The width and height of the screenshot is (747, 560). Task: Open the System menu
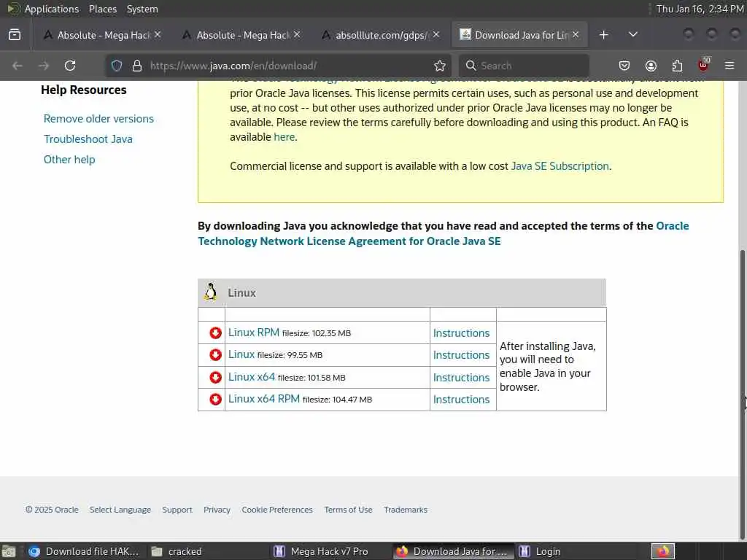point(142,9)
